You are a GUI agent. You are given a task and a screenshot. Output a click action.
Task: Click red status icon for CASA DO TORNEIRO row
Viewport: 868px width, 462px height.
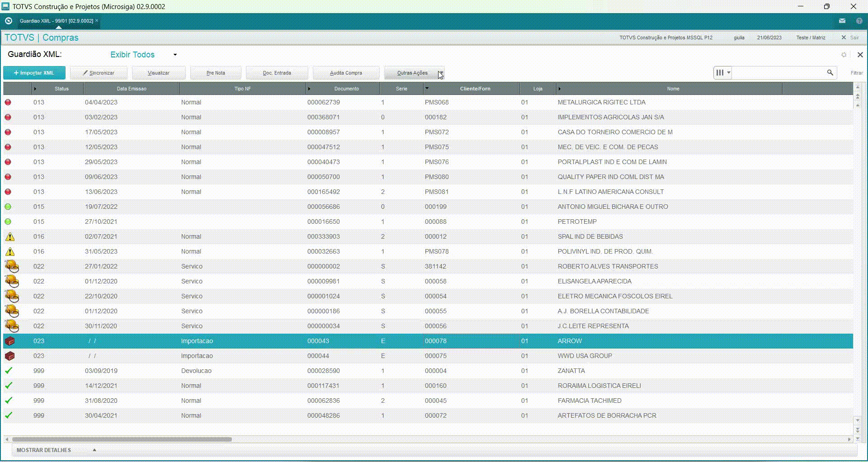(x=8, y=132)
